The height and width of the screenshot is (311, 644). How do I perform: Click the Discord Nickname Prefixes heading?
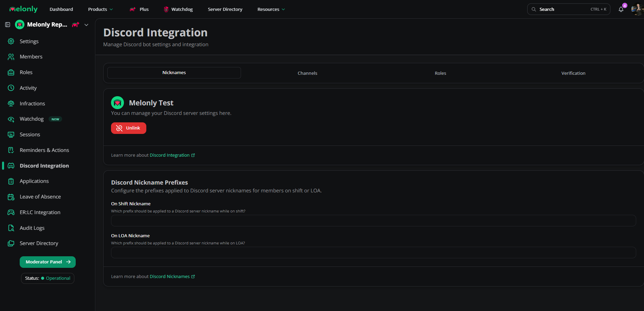click(x=149, y=183)
